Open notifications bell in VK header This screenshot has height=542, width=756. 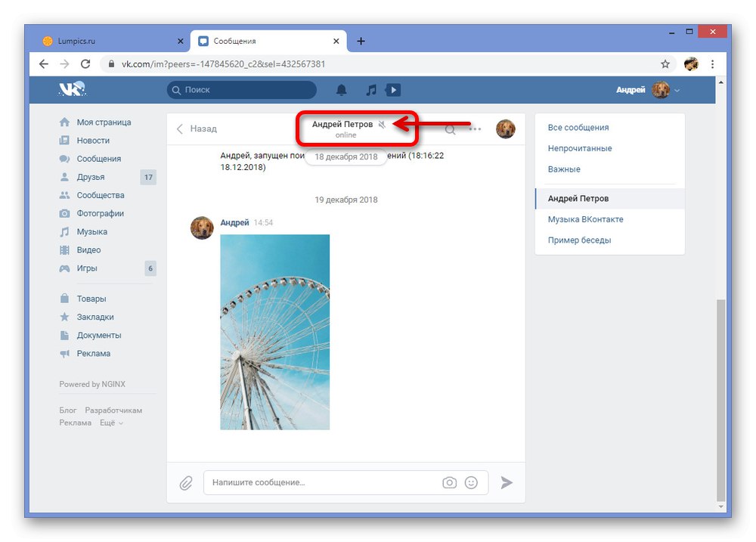[342, 90]
